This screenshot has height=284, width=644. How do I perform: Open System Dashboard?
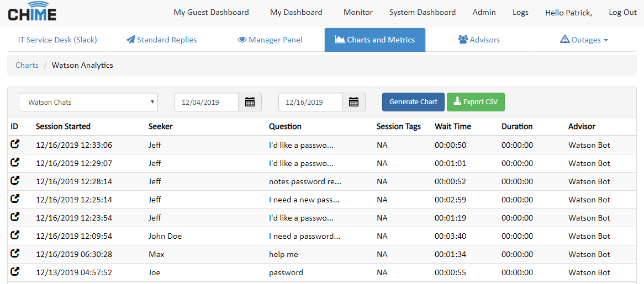[x=422, y=12]
